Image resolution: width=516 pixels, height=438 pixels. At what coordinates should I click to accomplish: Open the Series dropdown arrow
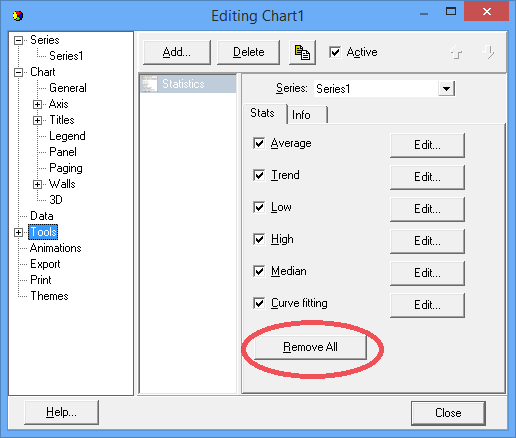tap(446, 89)
